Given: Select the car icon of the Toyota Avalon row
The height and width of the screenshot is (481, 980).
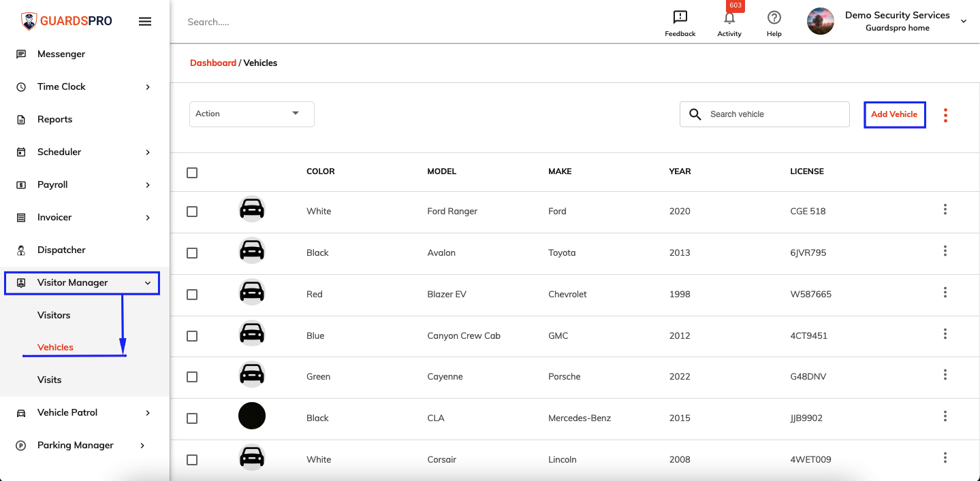Looking at the screenshot, I should (x=252, y=252).
